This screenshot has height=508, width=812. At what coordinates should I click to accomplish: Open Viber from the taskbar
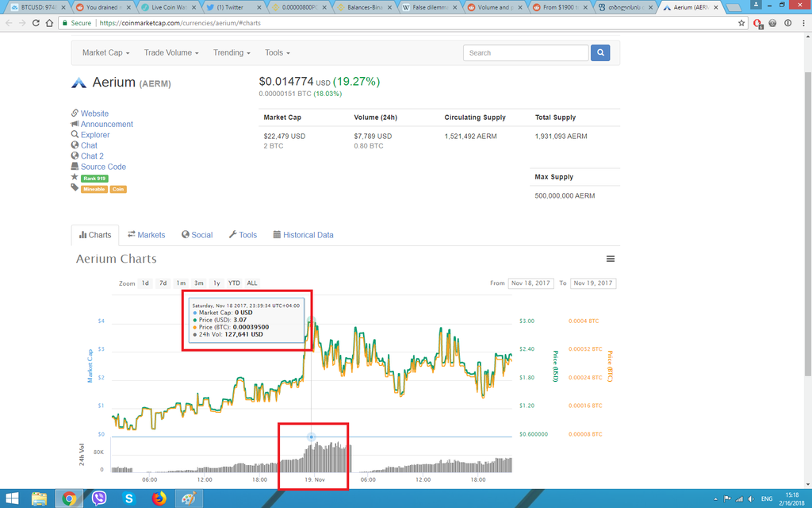(x=99, y=498)
